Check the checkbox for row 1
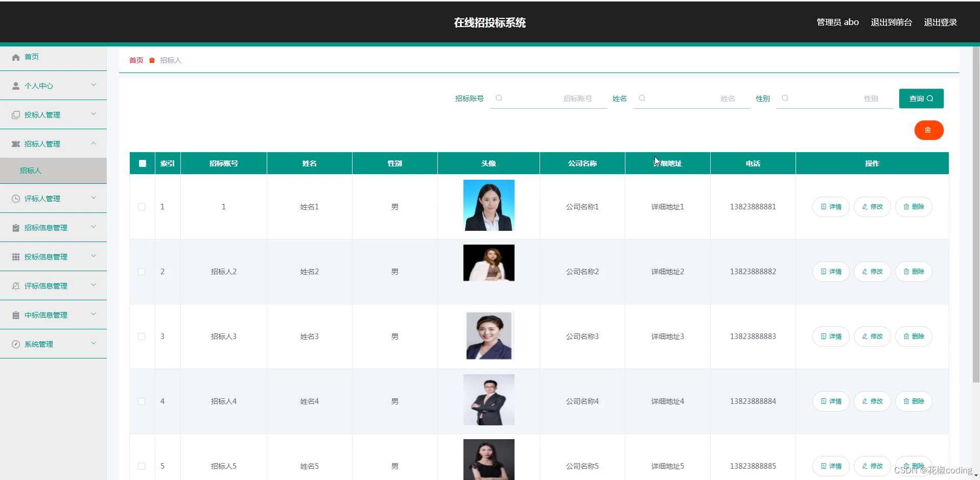The height and width of the screenshot is (480, 980). point(142,207)
